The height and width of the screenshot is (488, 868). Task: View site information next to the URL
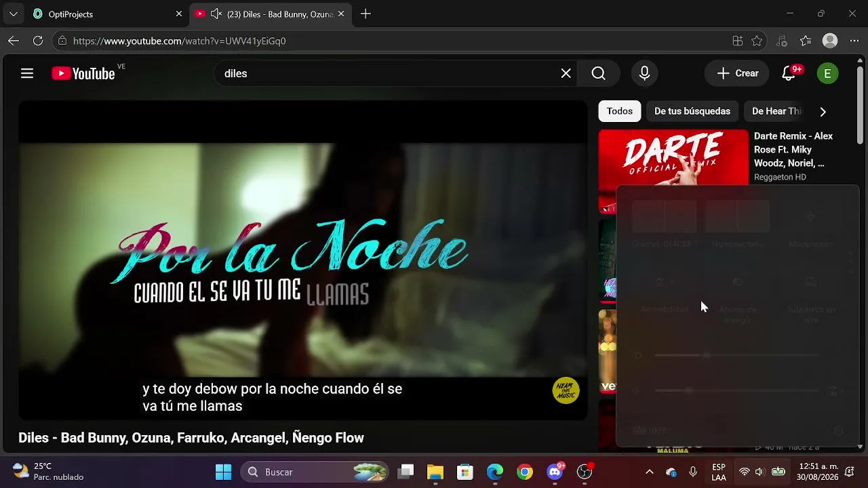click(62, 41)
